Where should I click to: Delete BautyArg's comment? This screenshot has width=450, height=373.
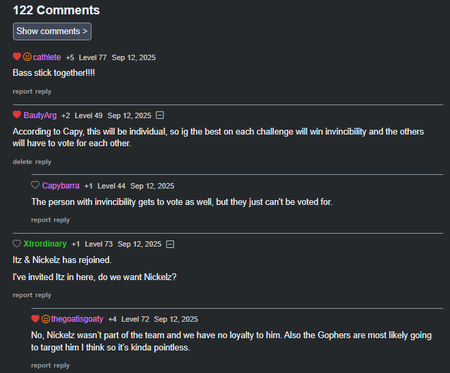(x=22, y=162)
